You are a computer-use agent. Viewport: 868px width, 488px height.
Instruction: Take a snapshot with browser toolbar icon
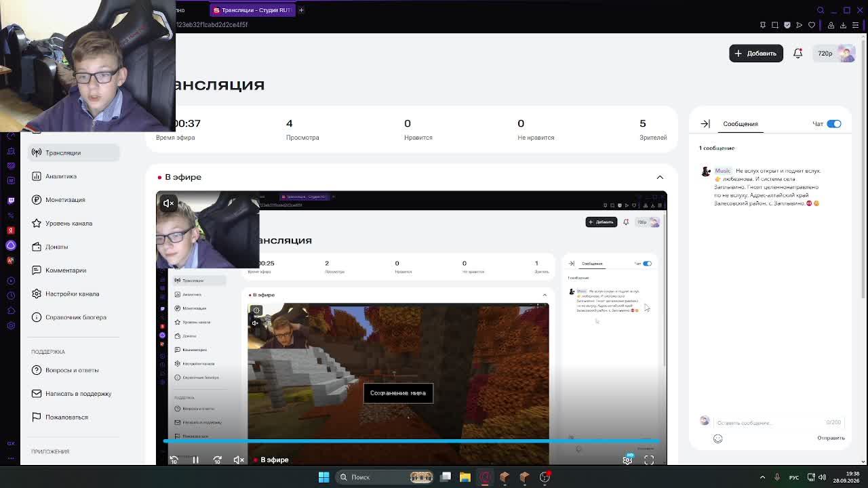click(774, 25)
